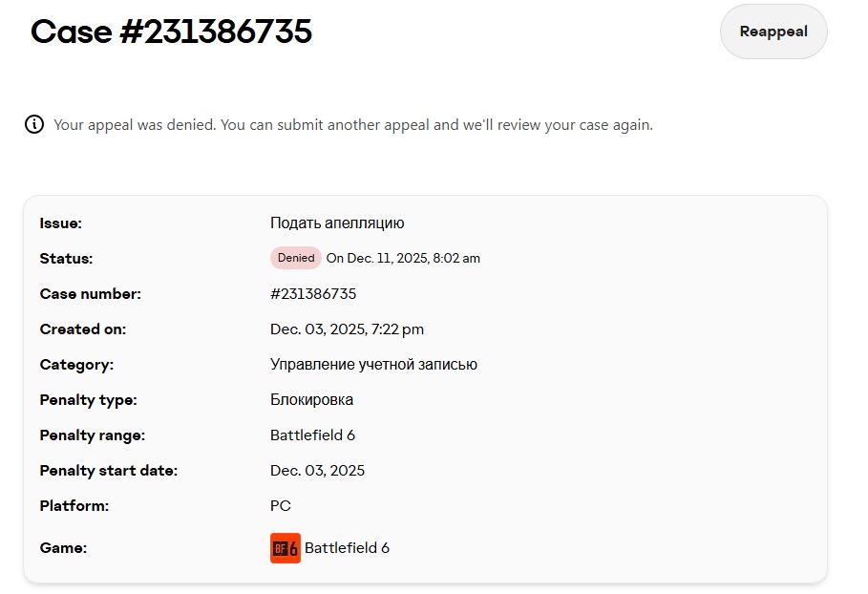The height and width of the screenshot is (594, 868).
Task: Click the Platform value PC
Action: pyautogui.click(x=281, y=505)
